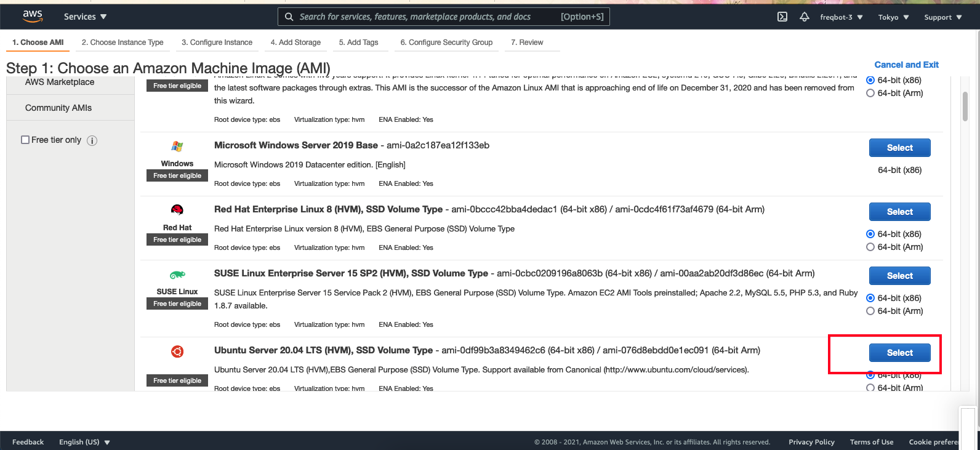Go to 3. Configure Instance tab
The height and width of the screenshot is (450, 980).
pos(217,42)
